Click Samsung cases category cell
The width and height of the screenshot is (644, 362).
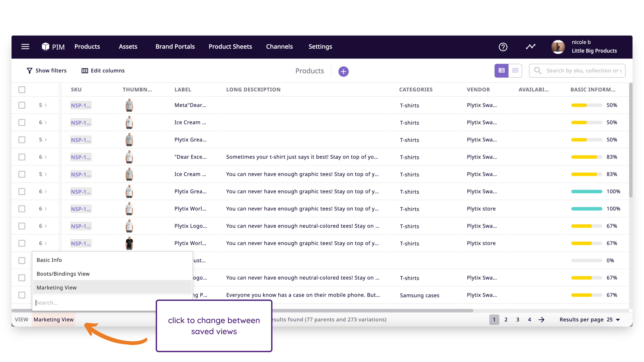[x=419, y=295]
